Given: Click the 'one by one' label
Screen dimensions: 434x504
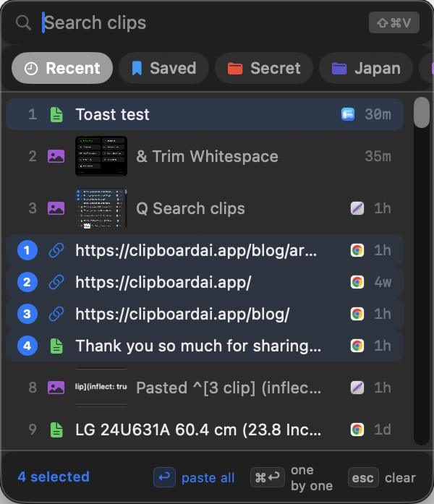Looking at the screenshot, I should [312, 478].
